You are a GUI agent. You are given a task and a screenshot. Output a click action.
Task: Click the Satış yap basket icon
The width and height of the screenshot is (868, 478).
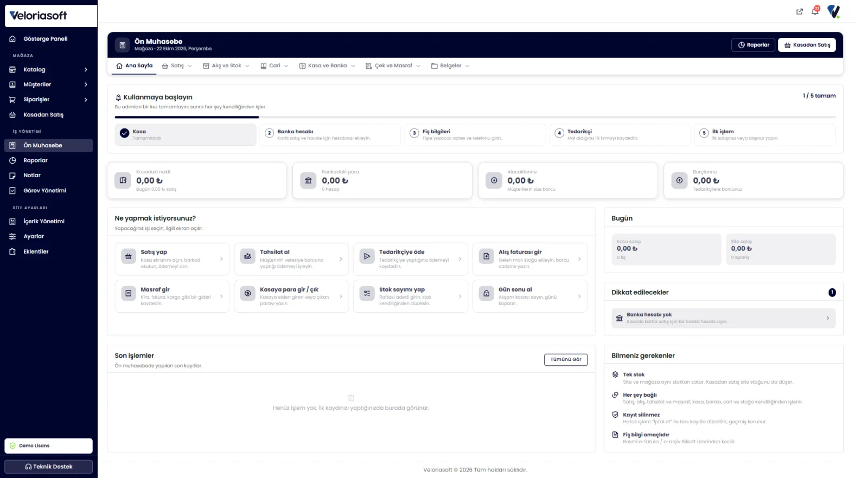129,256
